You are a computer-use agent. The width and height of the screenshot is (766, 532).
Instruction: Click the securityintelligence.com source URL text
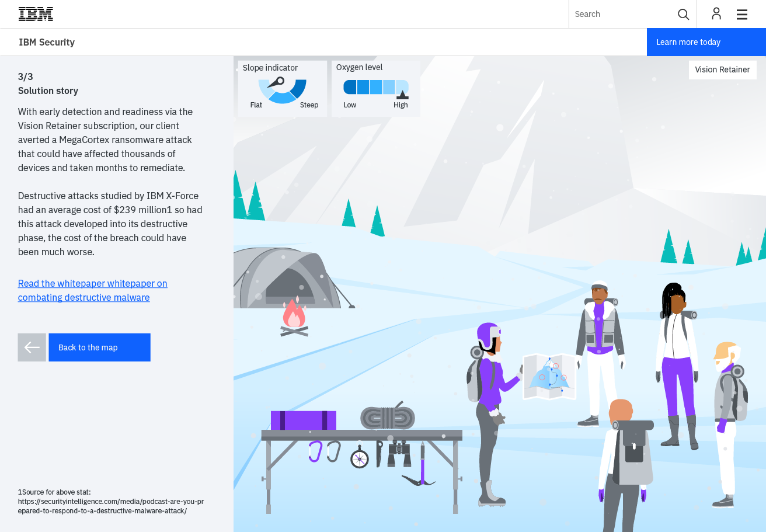point(111,506)
